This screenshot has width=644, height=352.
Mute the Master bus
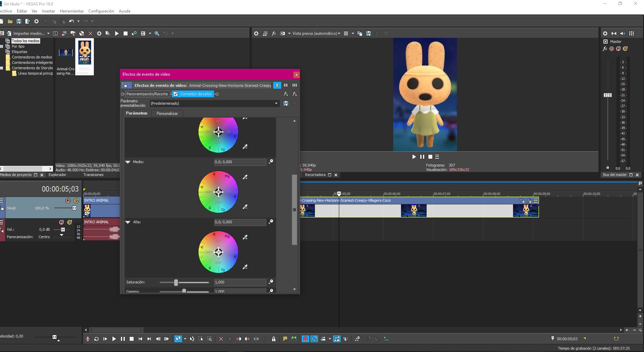point(618,49)
